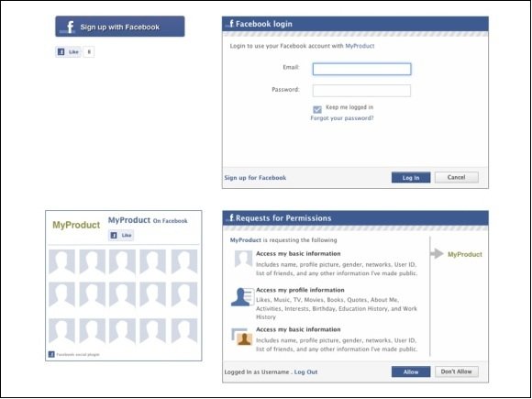Image resolution: width=532 pixels, height=399 pixels.
Task: Focus the Email input field
Action: 361,69
